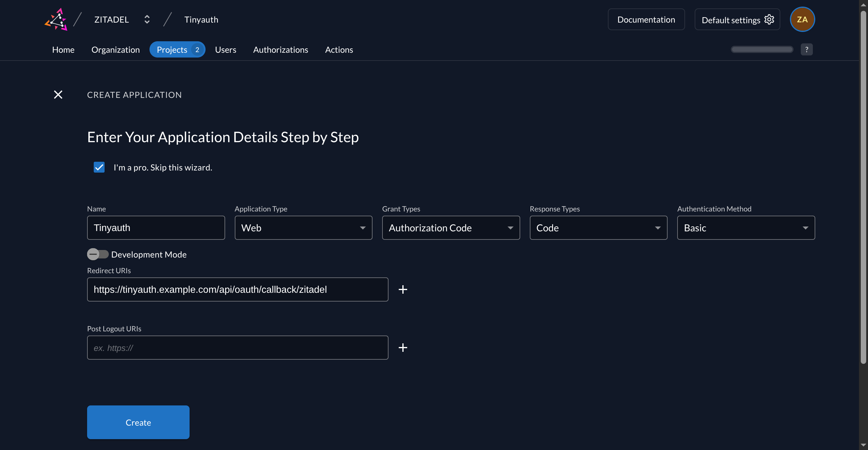Image resolution: width=868 pixels, height=450 pixels.
Task: Click the question mark help icon
Action: coord(806,49)
